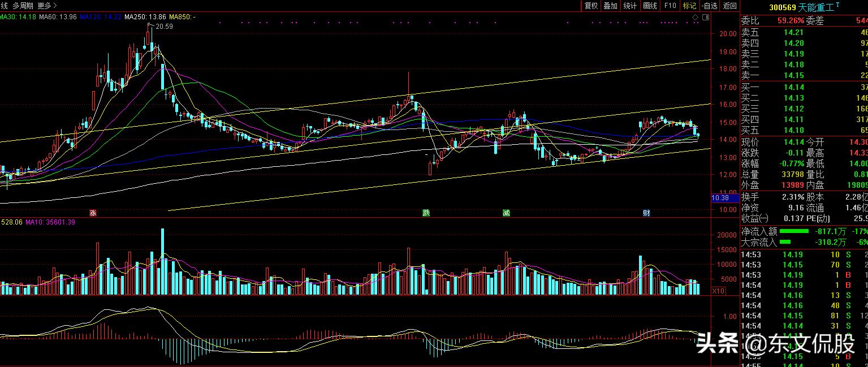Click the yellow MA850 indicator label
This screenshot has width=868, height=367.
(182, 17)
